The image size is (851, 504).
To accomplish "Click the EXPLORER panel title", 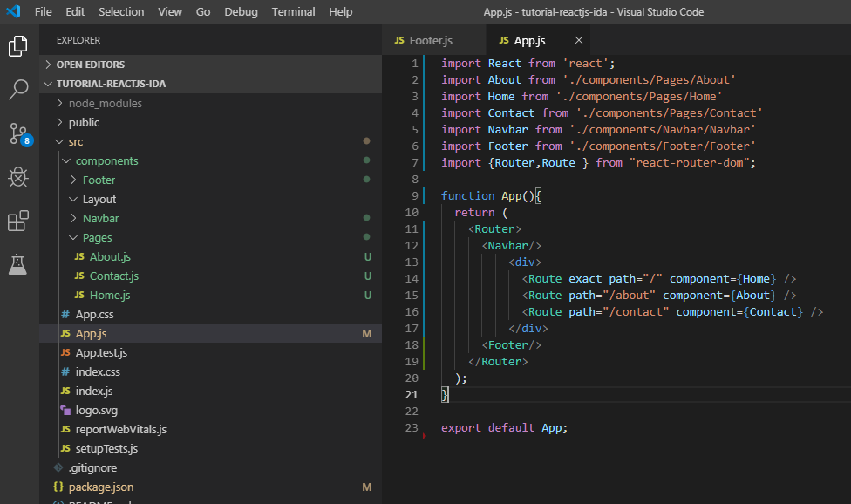I will [x=78, y=40].
